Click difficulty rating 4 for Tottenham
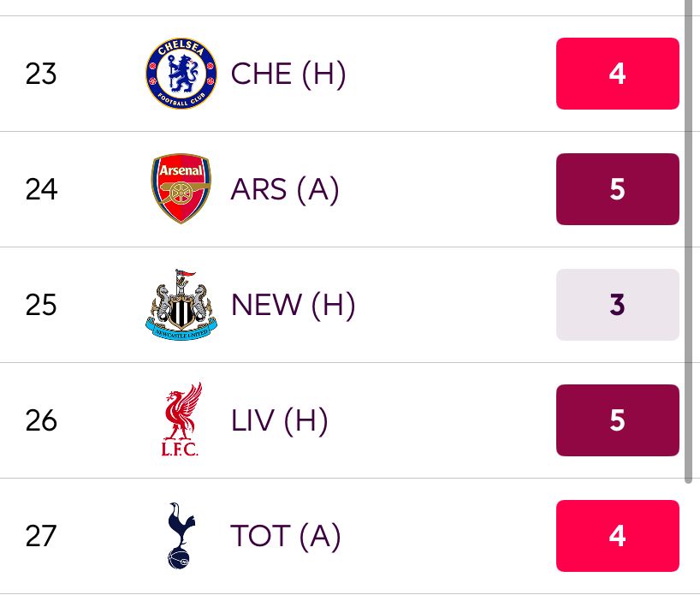 [x=617, y=536]
